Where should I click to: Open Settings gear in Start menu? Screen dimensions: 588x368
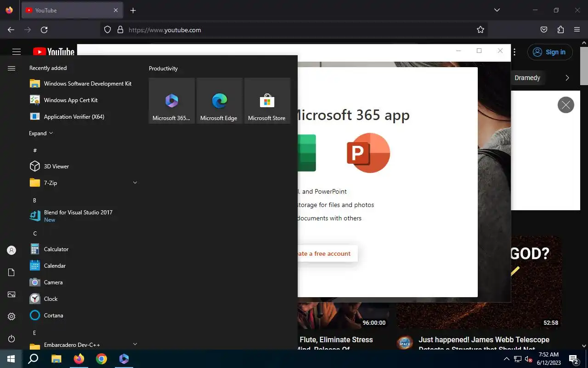11,316
